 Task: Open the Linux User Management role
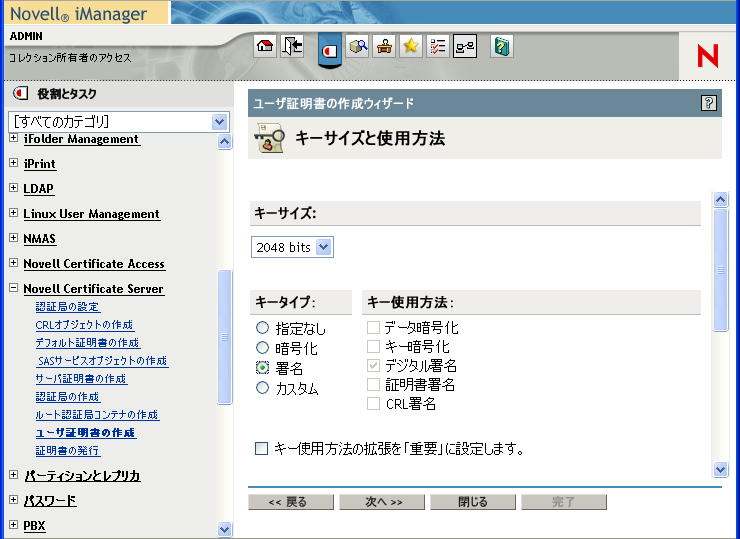coord(92,214)
